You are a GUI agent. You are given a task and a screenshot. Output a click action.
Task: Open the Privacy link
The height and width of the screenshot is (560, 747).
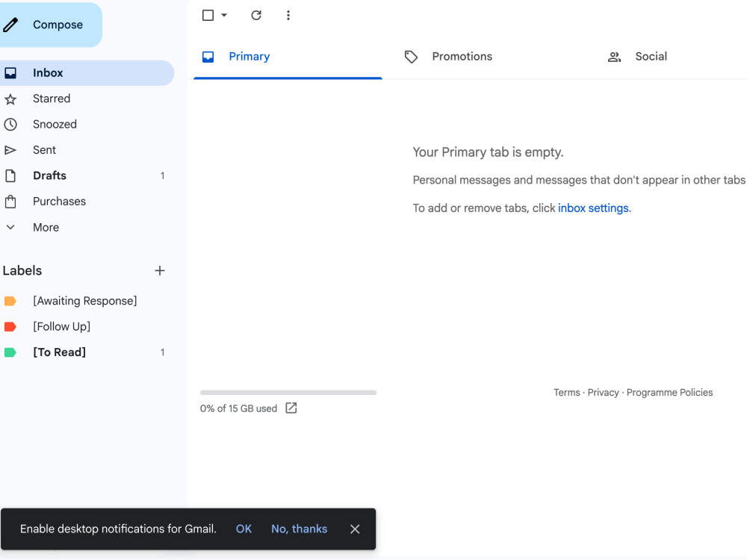(603, 393)
